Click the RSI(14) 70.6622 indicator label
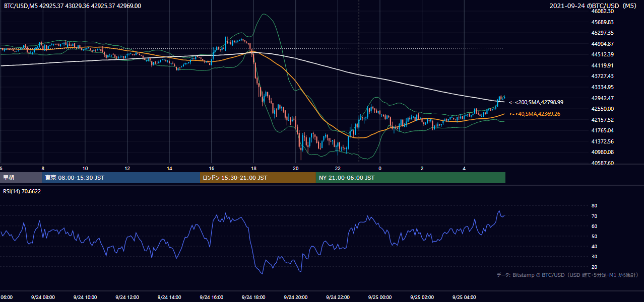 click(x=22, y=191)
